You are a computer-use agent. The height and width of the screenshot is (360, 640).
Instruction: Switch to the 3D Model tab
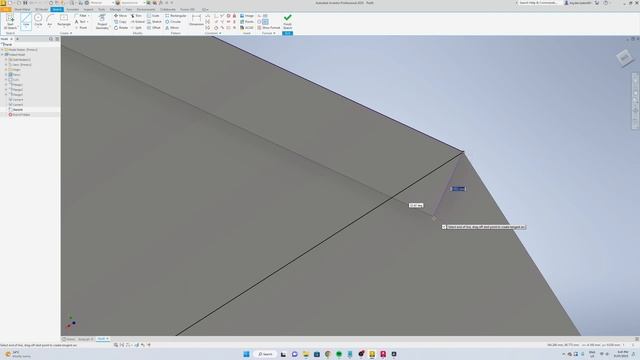click(x=41, y=9)
